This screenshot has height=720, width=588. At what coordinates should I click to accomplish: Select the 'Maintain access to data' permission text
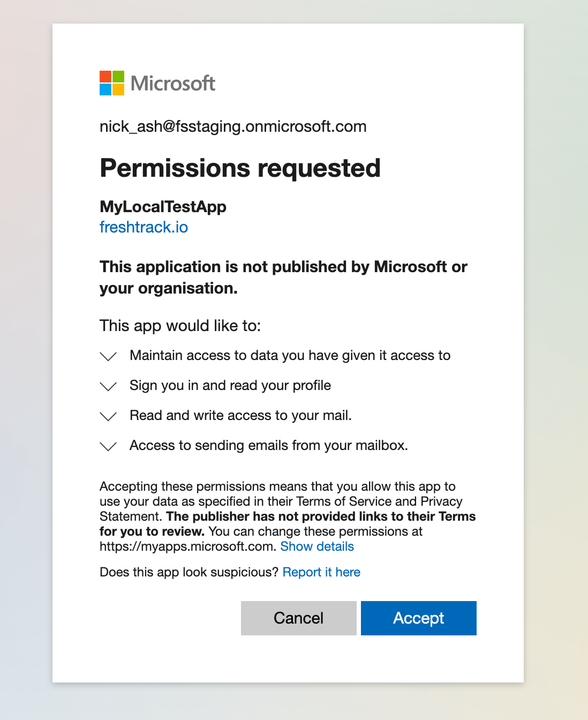(x=290, y=356)
